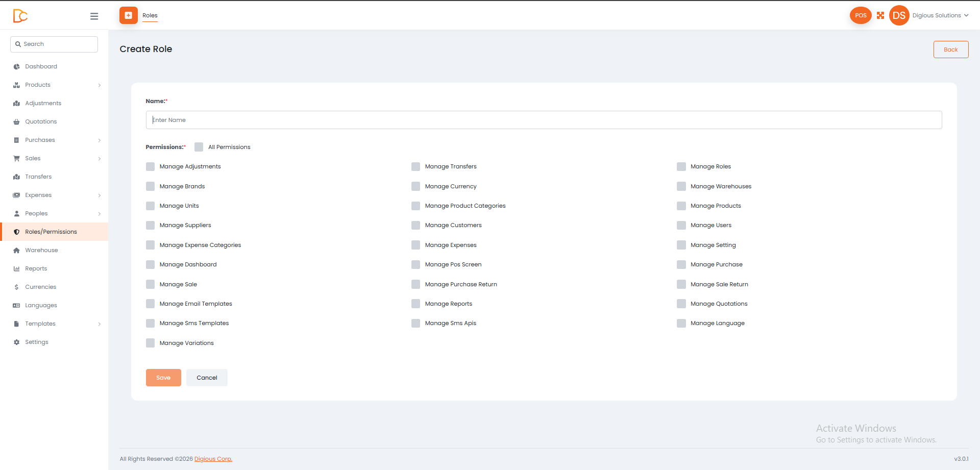Open the Digious Corp. footer link

[x=213, y=459]
